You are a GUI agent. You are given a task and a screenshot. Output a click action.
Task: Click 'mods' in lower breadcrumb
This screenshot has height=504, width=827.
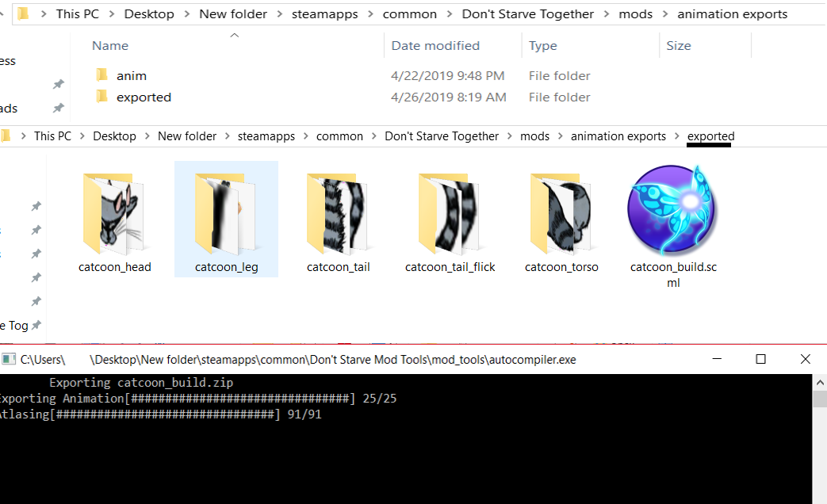[x=534, y=136]
